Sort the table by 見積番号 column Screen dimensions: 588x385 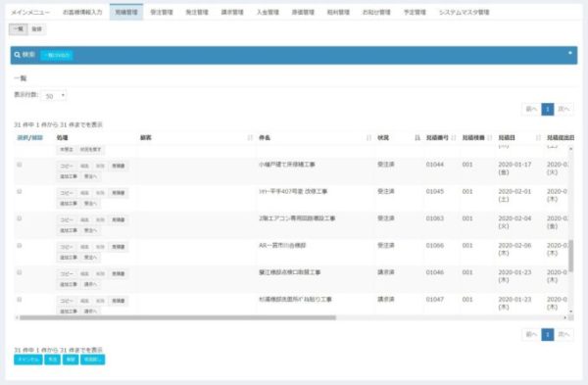[441, 137]
